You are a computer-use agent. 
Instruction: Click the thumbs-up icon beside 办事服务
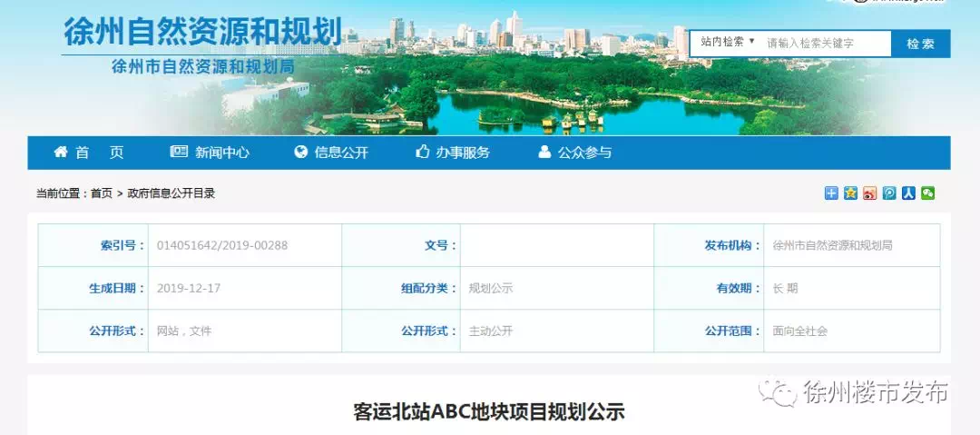[x=423, y=152]
